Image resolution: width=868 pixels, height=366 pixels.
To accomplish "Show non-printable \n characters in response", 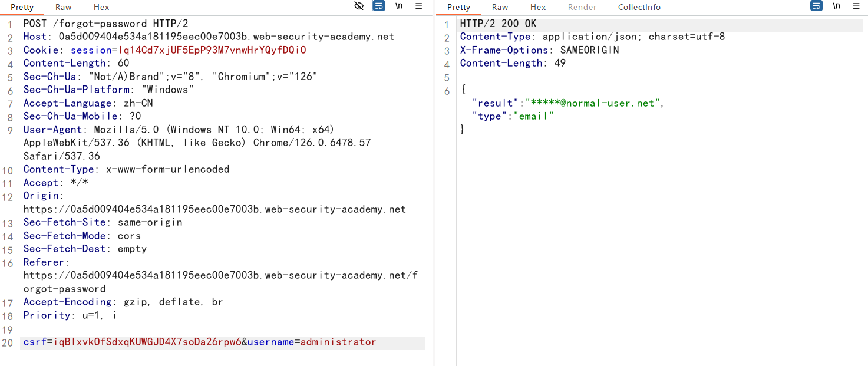I will (836, 6).
